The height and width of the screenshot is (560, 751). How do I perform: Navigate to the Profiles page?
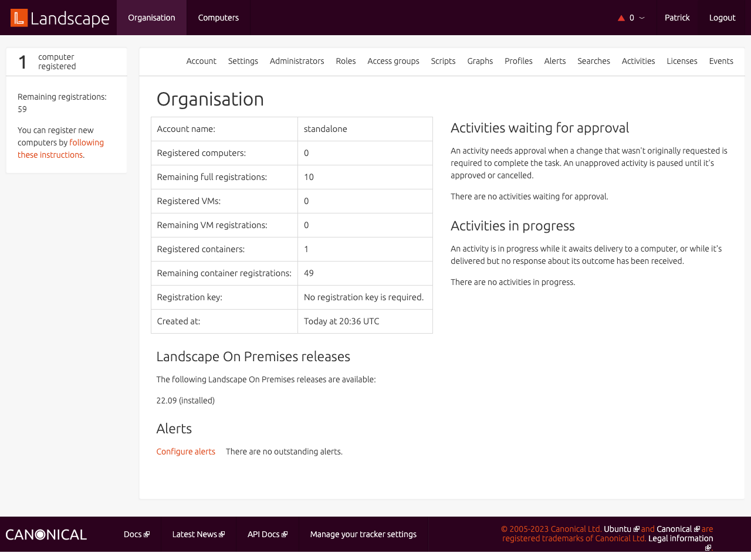[519, 61]
